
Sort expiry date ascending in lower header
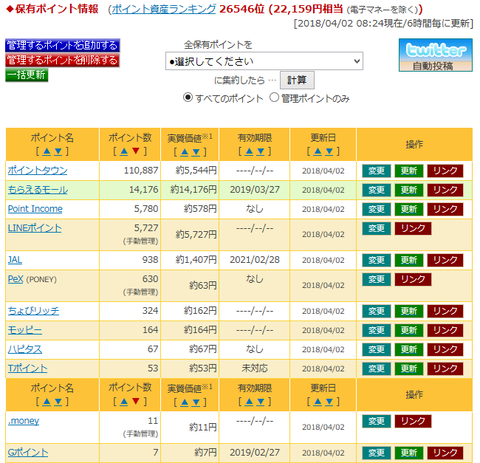point(249,402)
